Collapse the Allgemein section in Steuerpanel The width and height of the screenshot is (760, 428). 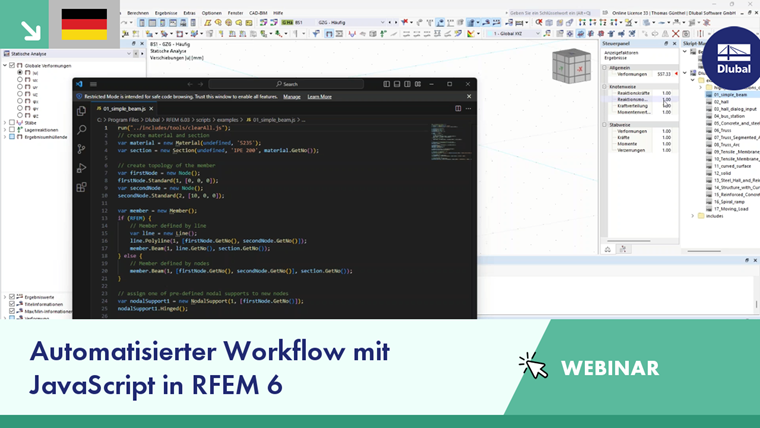click(604, 68)
